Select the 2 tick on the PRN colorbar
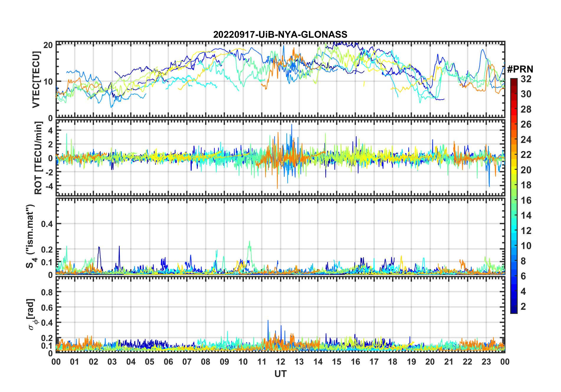This screenshot has width=561, height=392. [x=523, y=307]
